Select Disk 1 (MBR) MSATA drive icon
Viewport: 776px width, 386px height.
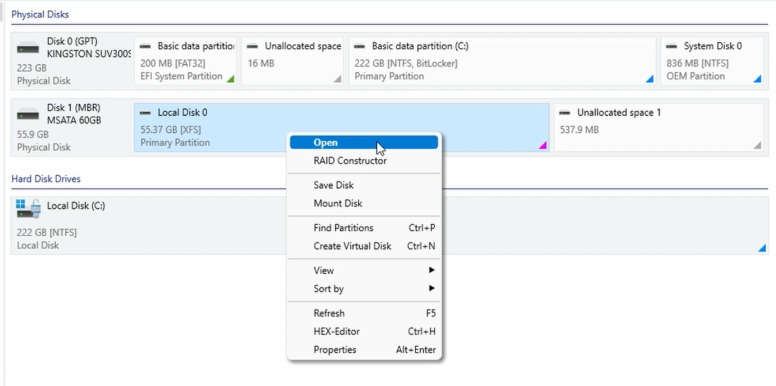click(x=28, y=115)
